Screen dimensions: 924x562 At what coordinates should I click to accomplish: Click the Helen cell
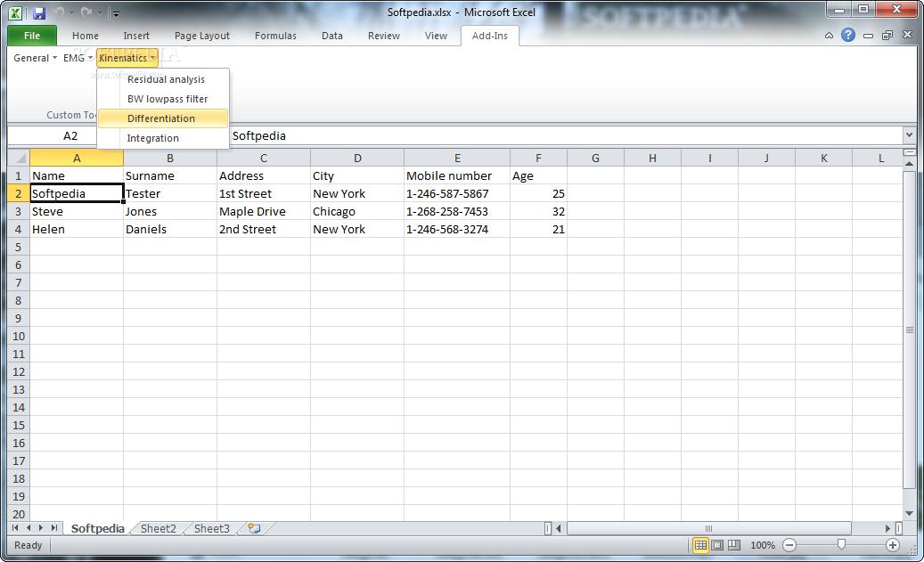[77, 229]
